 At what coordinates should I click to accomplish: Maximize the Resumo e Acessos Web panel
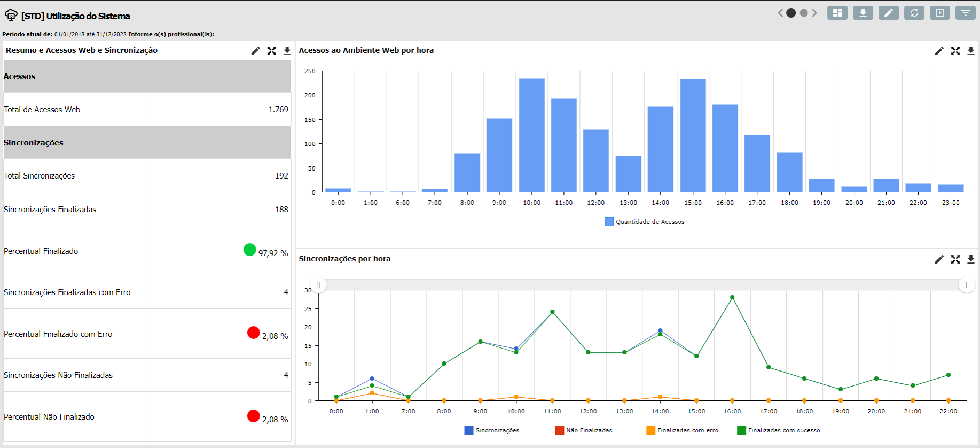click(x=272, y=51)
